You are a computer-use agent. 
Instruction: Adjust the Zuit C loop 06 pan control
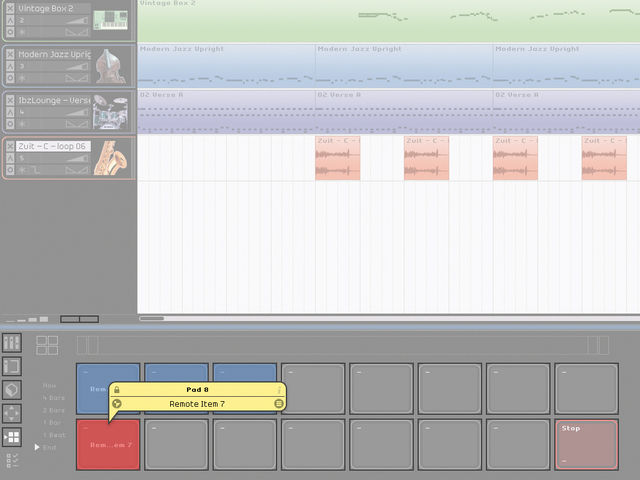[77, 169]
